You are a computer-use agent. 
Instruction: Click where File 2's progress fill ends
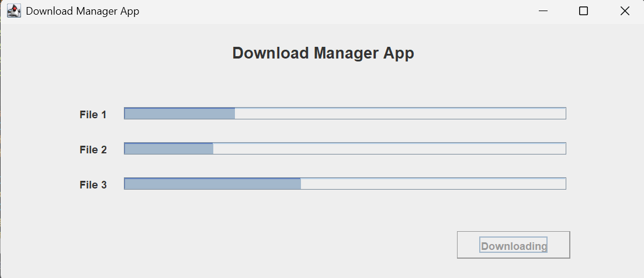click(213, 149)
